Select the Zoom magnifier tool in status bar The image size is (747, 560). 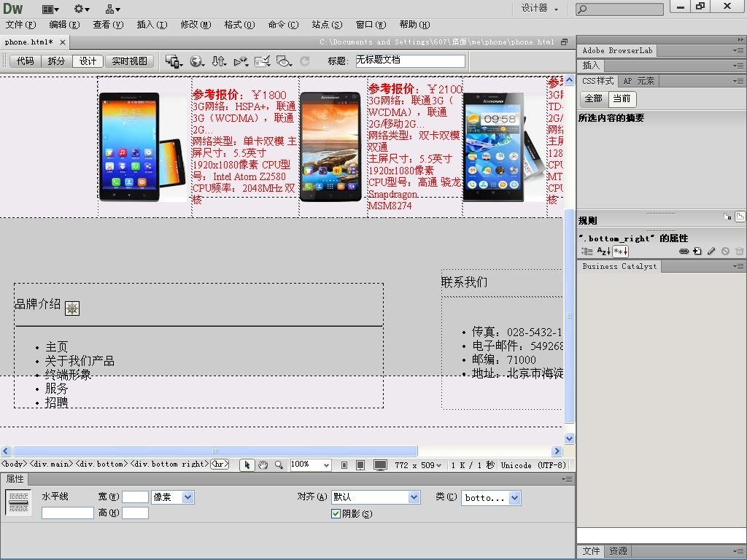[279, 464]
